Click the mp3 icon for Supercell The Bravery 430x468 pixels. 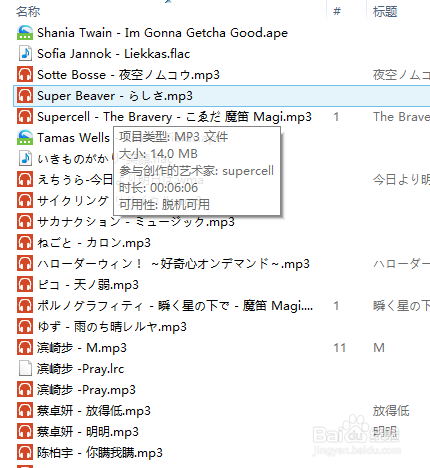pyautogui.click(x=25, y=117)
